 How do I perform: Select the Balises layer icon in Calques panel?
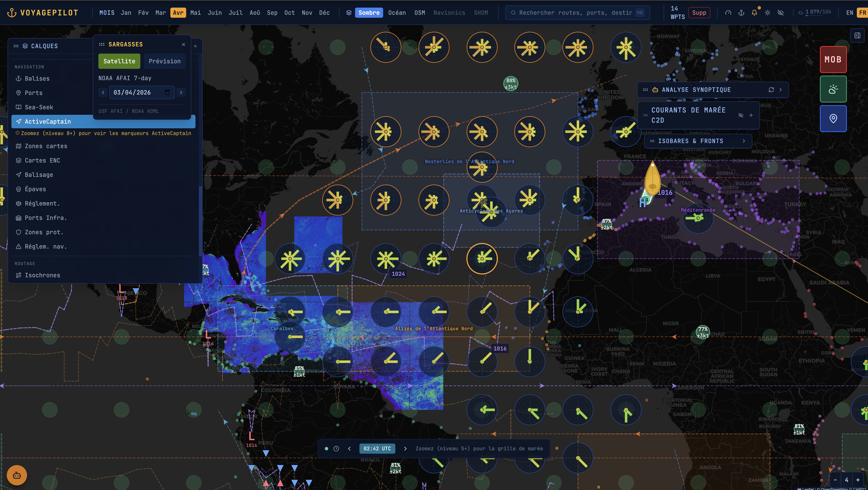pyautogui.click(x=19, y=79)
